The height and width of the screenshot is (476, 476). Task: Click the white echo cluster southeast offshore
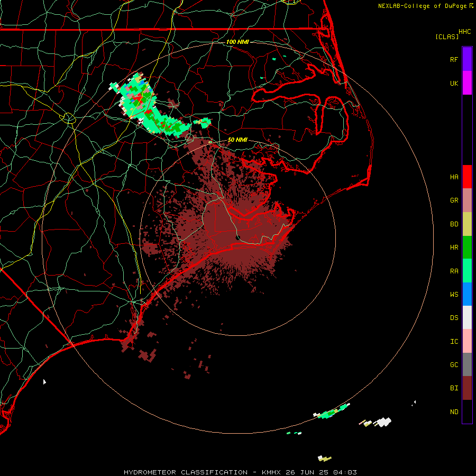[x=383, y=422]
